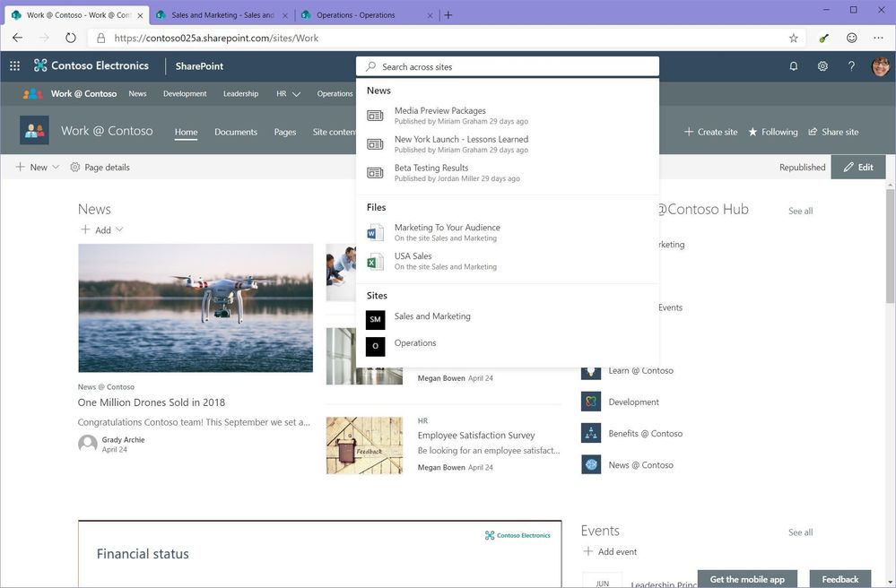This screenshot has width=896, height=588.
Task: Click Add event
Action: (610, 551)
